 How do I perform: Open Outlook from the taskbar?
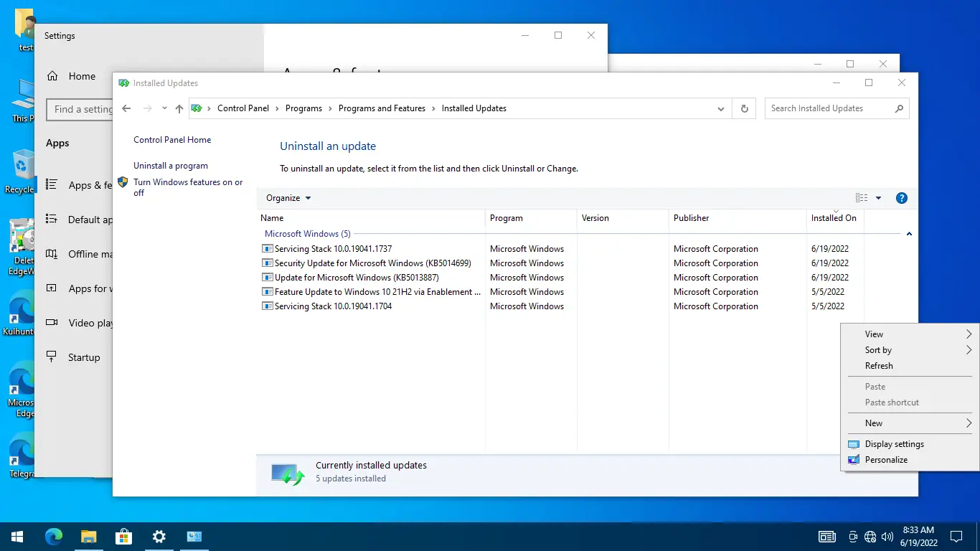(x=194, y=536)
